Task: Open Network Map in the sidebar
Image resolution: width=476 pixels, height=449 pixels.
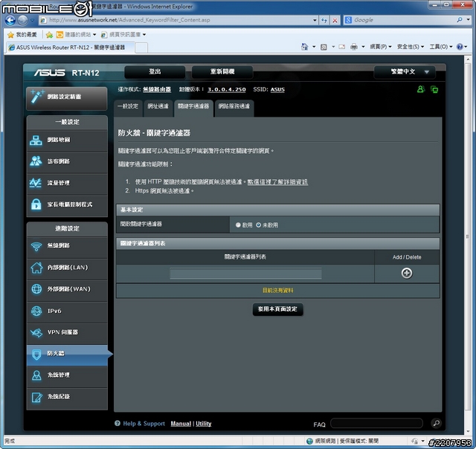Action: coord(67,140)
